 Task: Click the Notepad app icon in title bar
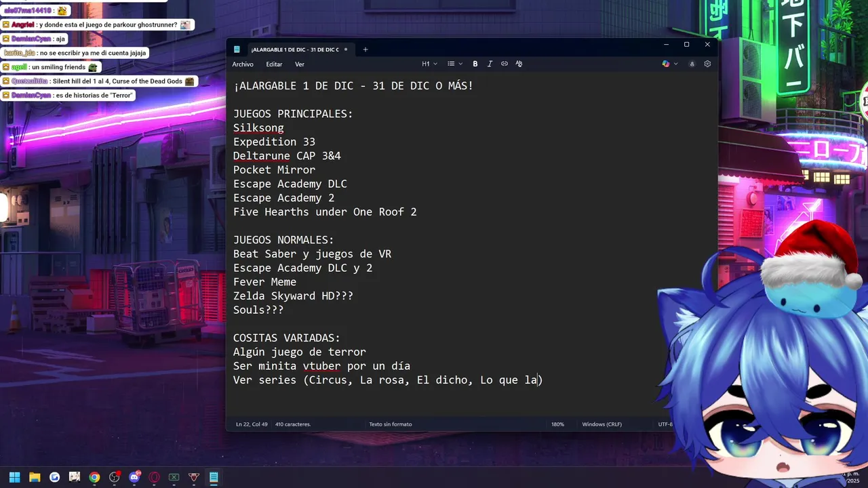[237, 49]
